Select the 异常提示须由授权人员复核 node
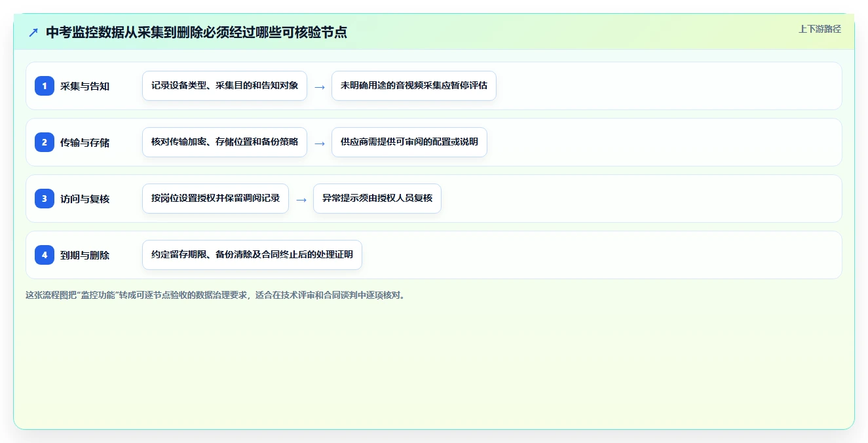Viewport: 868px width, 443px height. [x=377, y=199]
